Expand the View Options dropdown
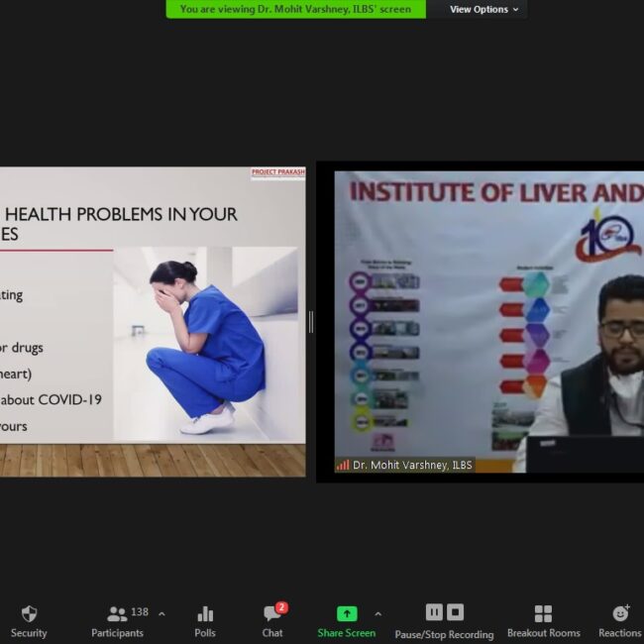This screenshot has width=644, height=644. (483, 10)
